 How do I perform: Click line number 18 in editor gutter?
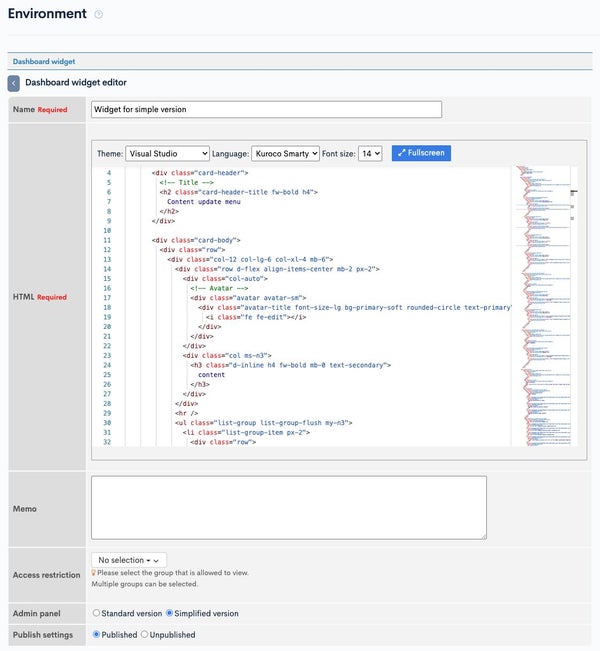pos(107,308)
